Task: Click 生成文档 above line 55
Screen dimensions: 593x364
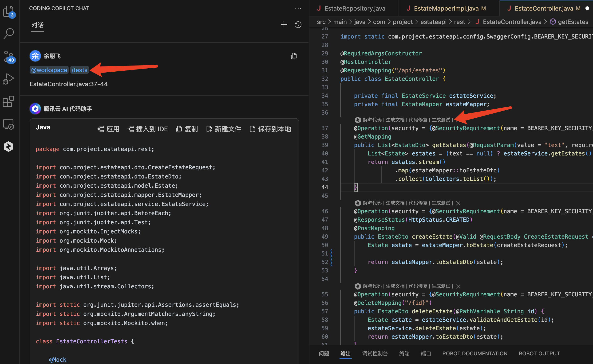Action: 395,286
